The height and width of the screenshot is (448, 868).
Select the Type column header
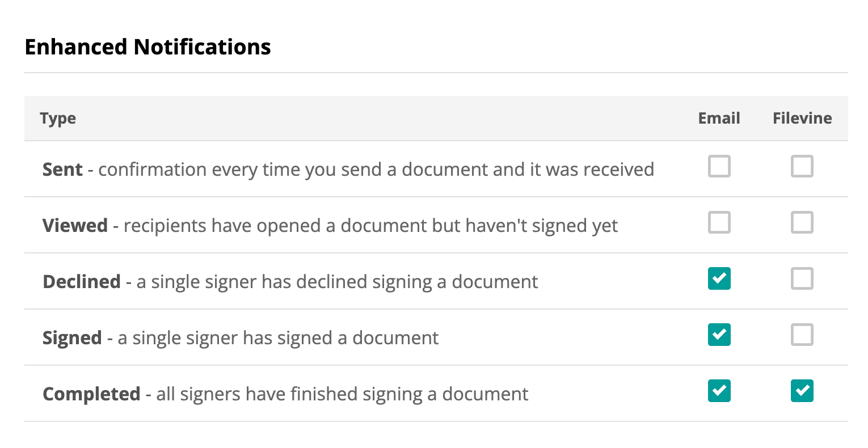coord(58,119)
